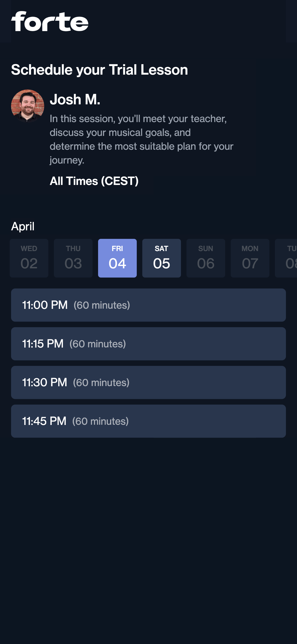Click the 60 minutes label beside 11:00 PM
The height and width of the screenshot is (644, 297).
[102, 305]
